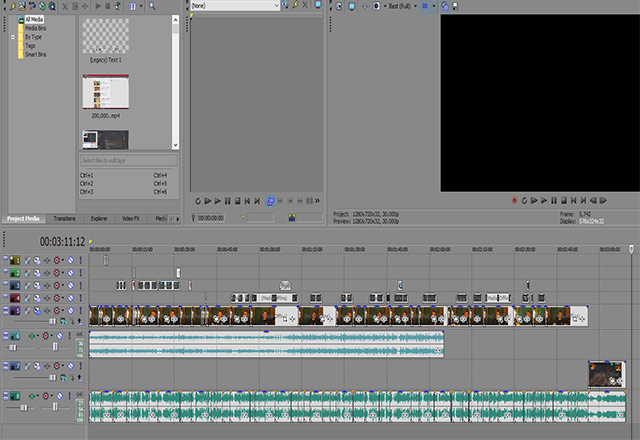Screen dimensions: 640x440
Task: Select the All Media tree item
Action: click(34, 19)
